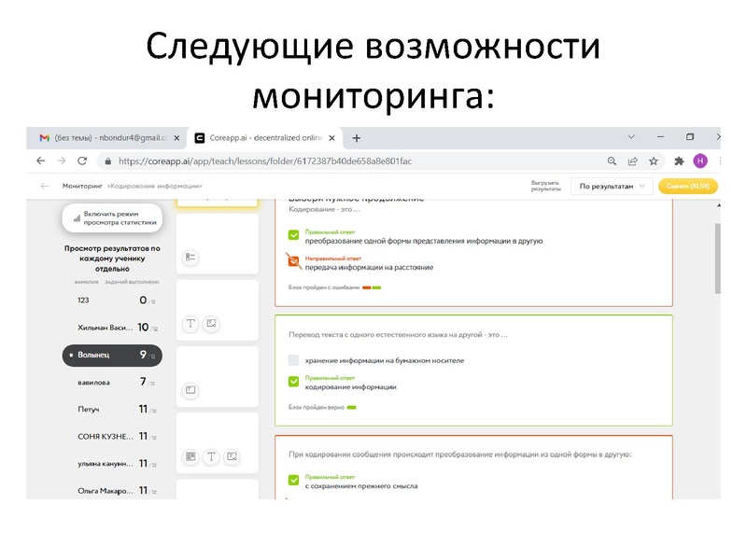Click the list/form block icon in the lesson column
Image resolution: width=747 pixels, height=560 pixels.
[190, 256]
